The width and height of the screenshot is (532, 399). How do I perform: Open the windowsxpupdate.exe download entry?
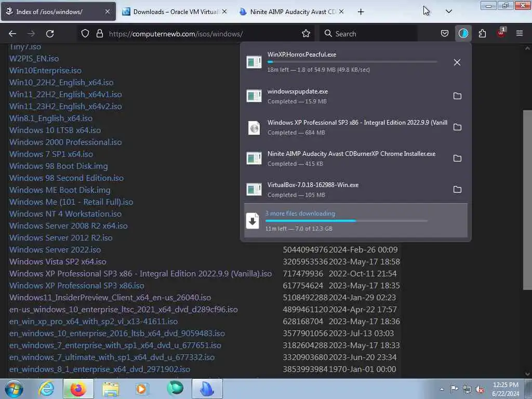pyautogui.click(x=346, y=96)
